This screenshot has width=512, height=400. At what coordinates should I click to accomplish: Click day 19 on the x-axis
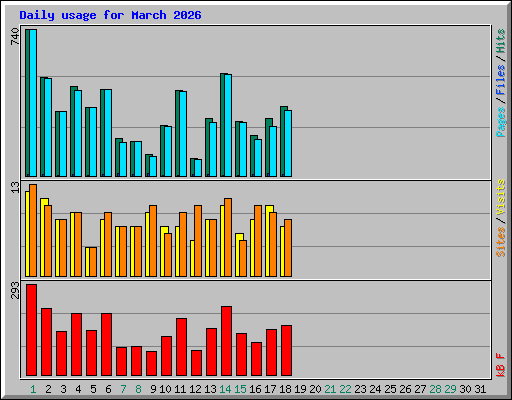coord(300,389)
